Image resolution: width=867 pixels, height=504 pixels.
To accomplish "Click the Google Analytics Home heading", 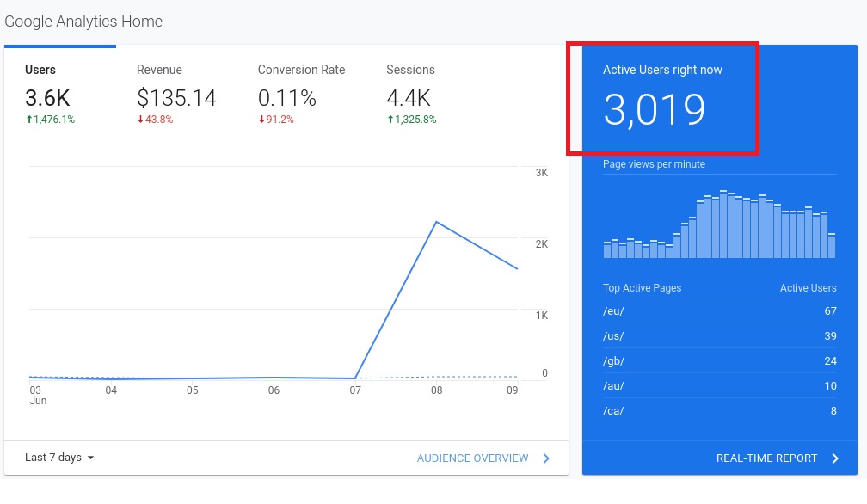I will tap(83, 22).
